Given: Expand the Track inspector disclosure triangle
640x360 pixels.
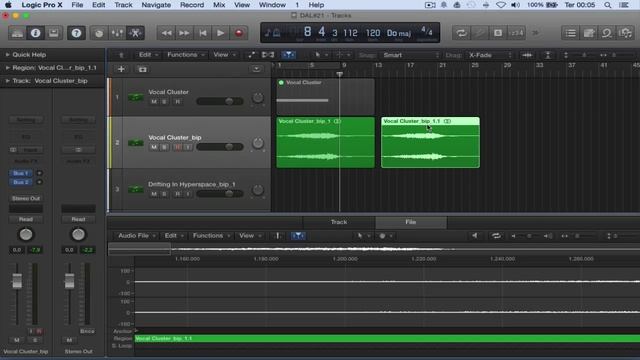Looking at the screenshot, I should point(7,81).
